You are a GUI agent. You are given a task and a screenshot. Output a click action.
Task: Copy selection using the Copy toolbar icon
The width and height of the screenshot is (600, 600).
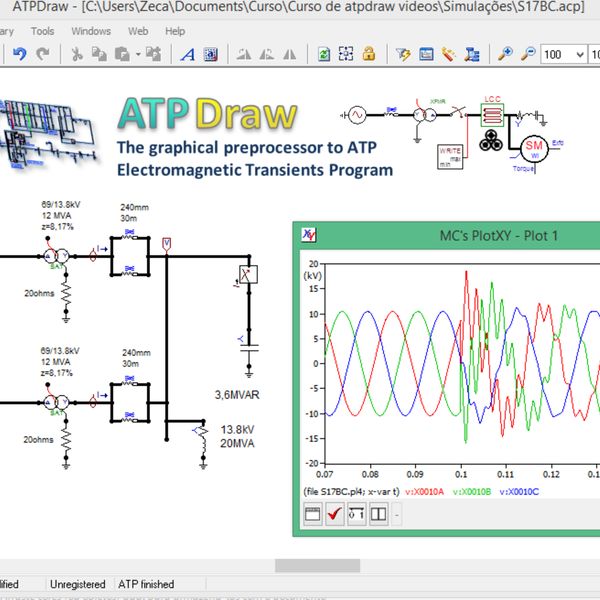pos(99,54)
